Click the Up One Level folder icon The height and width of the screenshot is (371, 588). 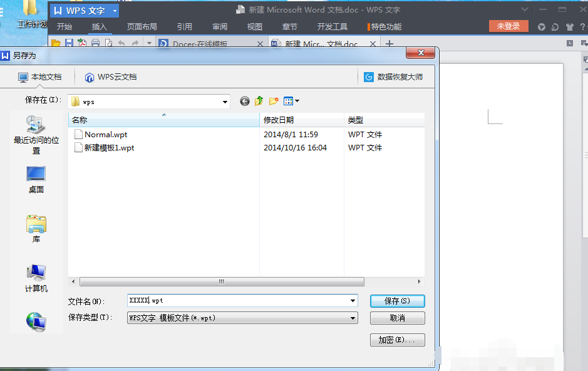click(259, 101)
